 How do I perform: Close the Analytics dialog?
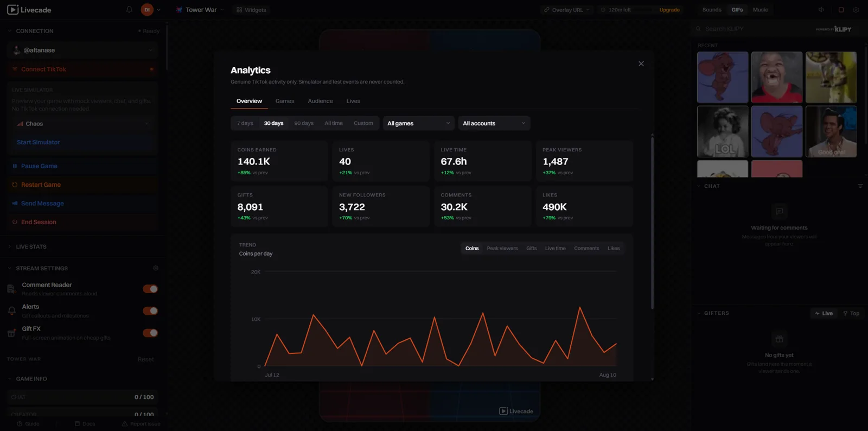tap(641, 64)
